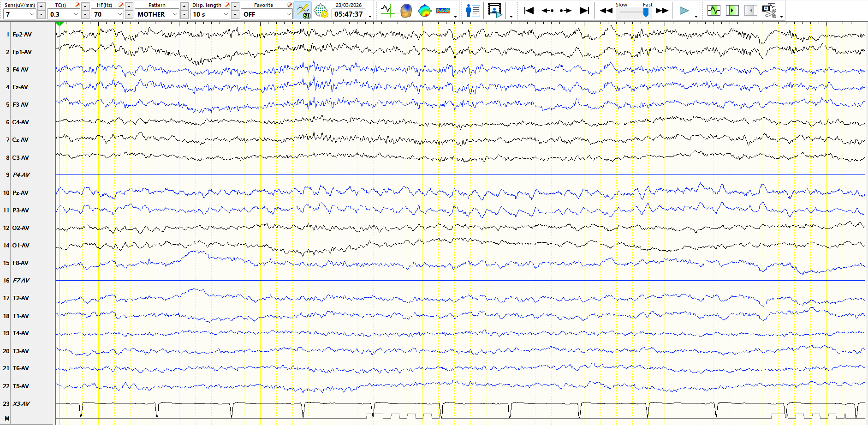Step HF(Hz) value up
The image size is (868, 427).
129,6
